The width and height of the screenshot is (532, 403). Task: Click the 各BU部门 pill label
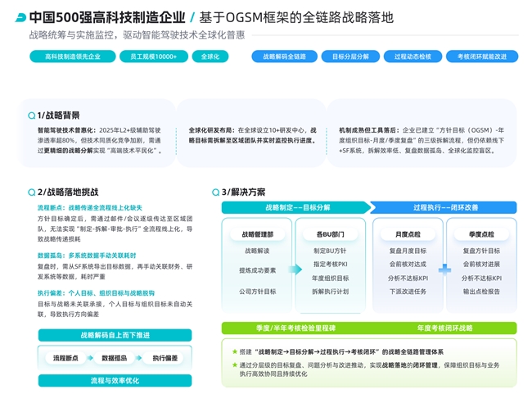[330, 233]
